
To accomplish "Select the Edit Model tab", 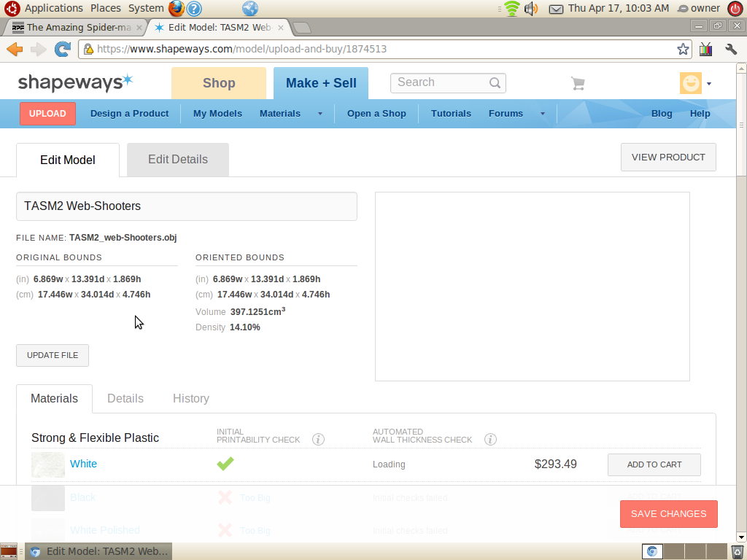I will [68, 160].
